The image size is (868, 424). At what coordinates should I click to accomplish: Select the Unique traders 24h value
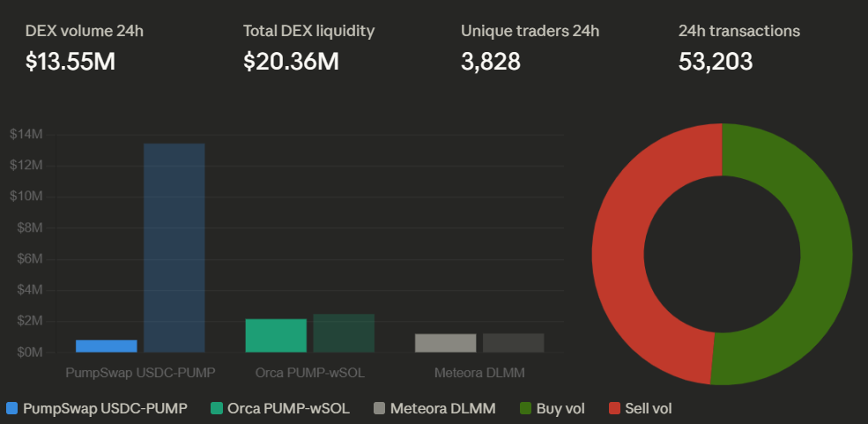click(491, 62)
